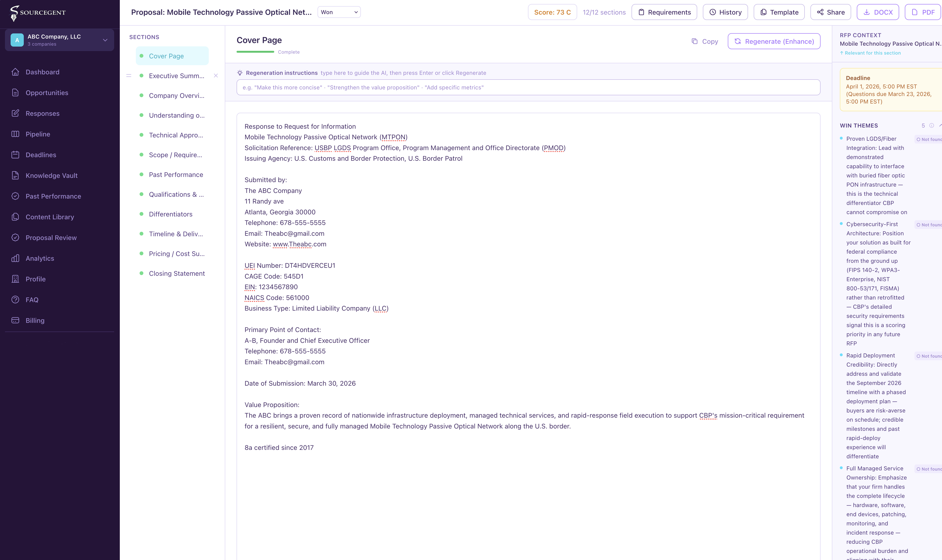
Task: Open the Technical Approach section
Action: point(172,135)
